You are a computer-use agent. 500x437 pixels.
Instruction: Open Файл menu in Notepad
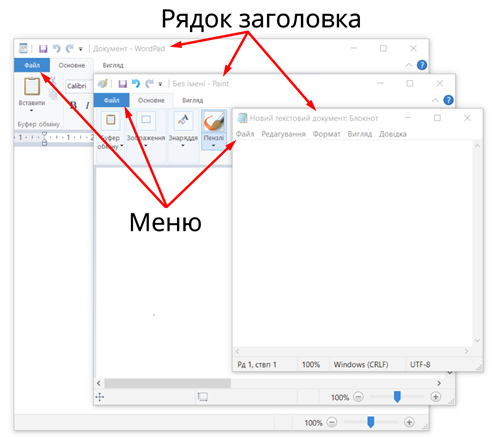[x=245, y=134]
